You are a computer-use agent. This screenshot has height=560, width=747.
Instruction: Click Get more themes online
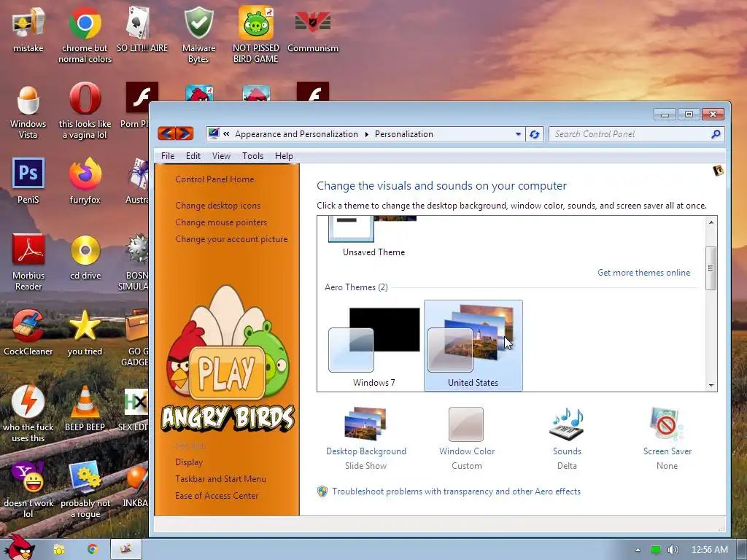pyautogui.click(x=643, y=273)
